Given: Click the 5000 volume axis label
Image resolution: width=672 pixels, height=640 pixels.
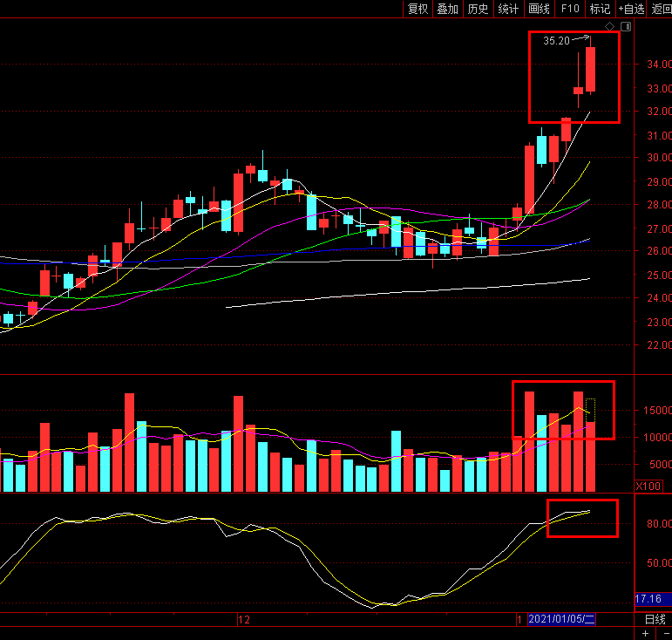Looking at the screenshot, I should 661,464.
